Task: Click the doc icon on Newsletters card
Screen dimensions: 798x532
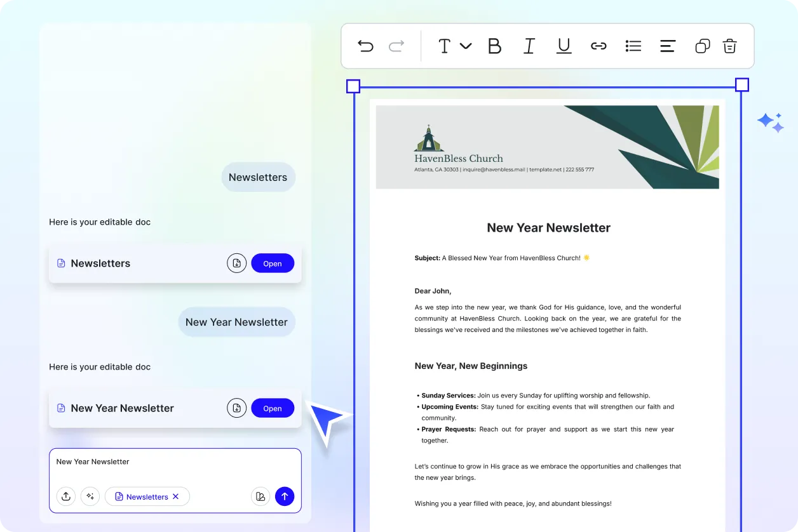Action: click(x=61, y=263)
